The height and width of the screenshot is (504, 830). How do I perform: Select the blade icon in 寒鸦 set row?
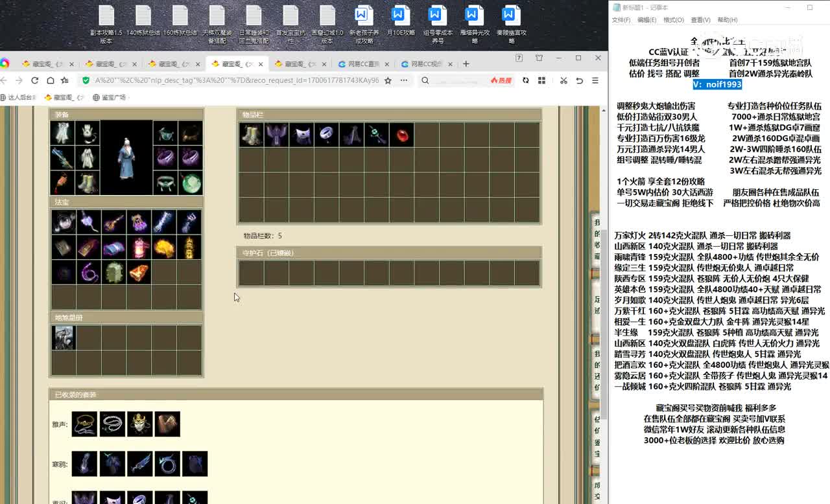[139, 464]
